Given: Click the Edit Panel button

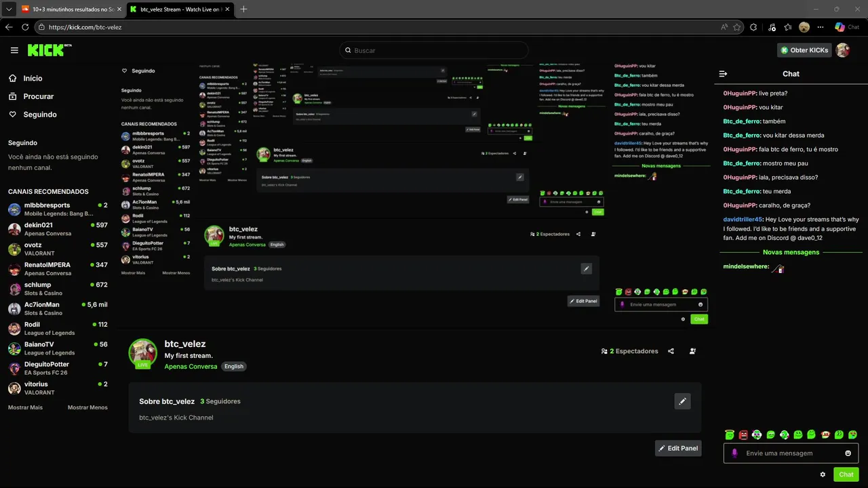Looking at the screenshot, I should coord(678,448).
